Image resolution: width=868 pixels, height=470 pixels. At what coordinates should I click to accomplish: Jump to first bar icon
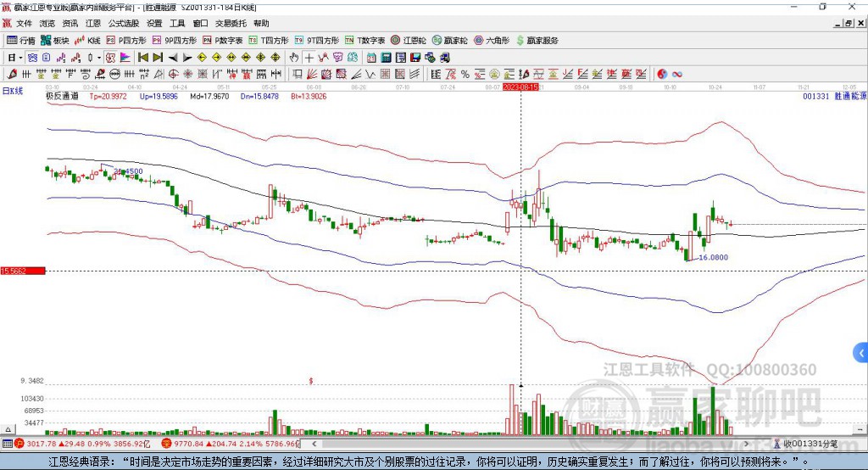tap(142, 58)
